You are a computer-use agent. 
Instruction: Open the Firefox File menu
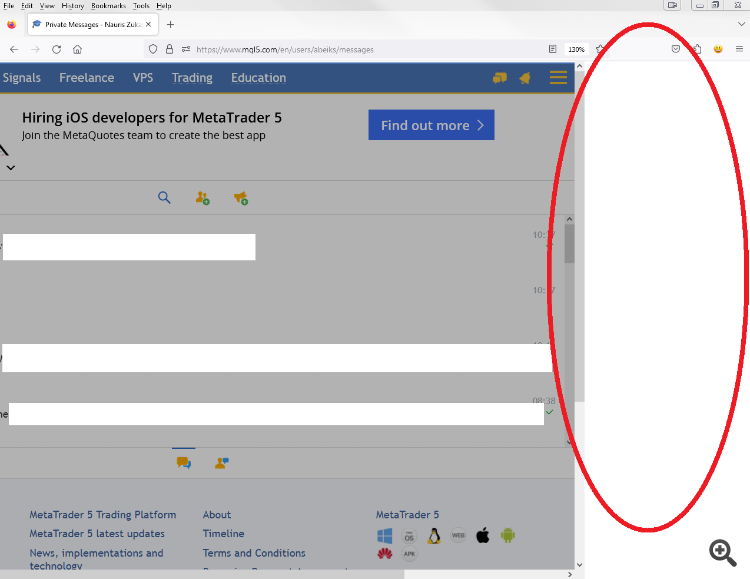(9, 6)
